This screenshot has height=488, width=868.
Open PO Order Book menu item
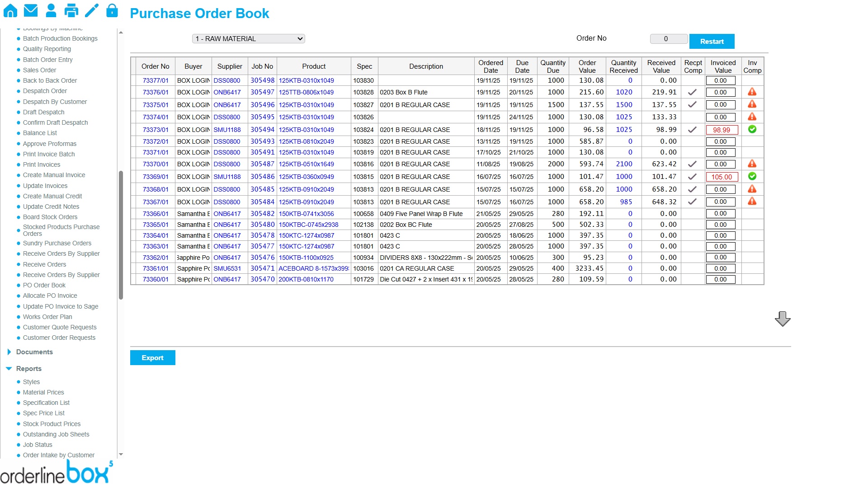pyautogui.click(x=44, y=285)
